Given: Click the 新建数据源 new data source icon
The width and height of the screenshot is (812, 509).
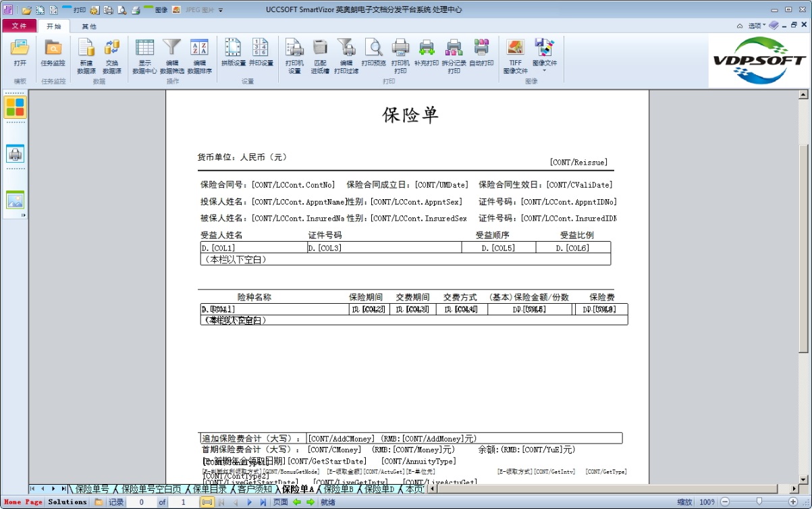Looking at the screenshot, I should coord(86,55).
